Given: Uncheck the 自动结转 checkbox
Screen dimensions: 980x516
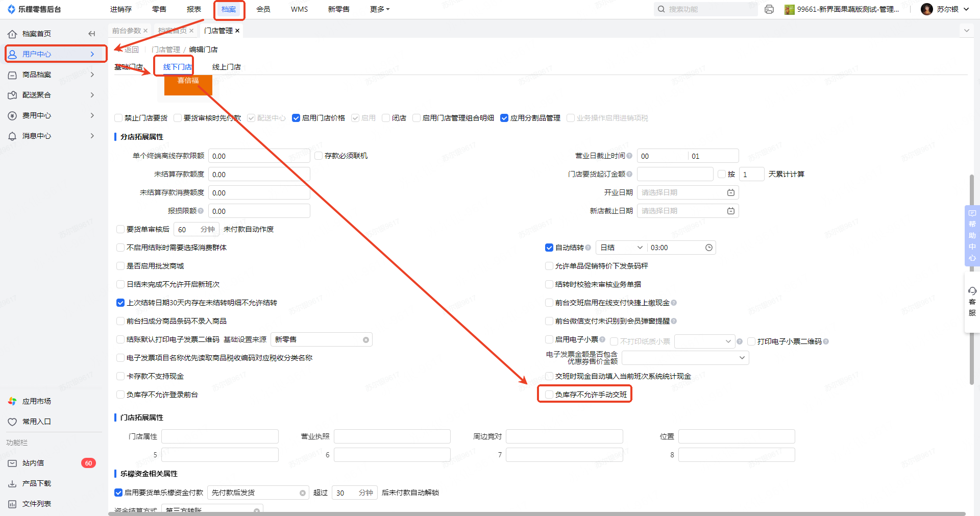Looking at the screenshot, I should (549, 248).
